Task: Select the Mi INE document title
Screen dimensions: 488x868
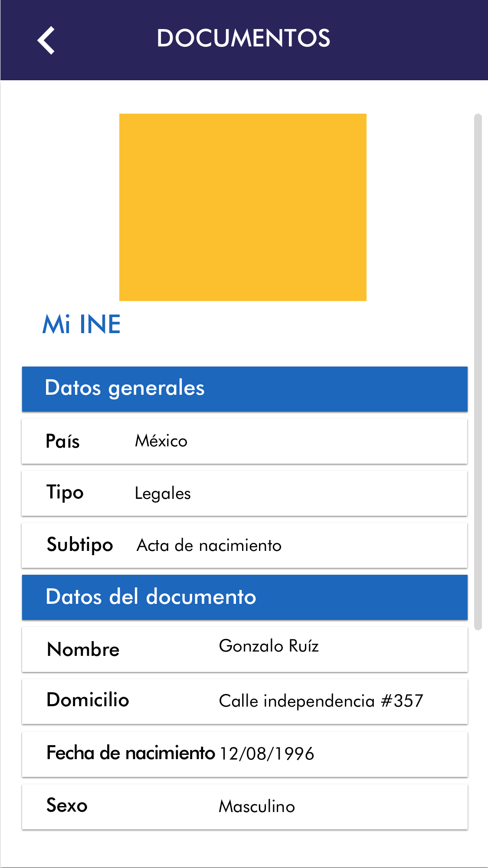Action: coord(82,324)
